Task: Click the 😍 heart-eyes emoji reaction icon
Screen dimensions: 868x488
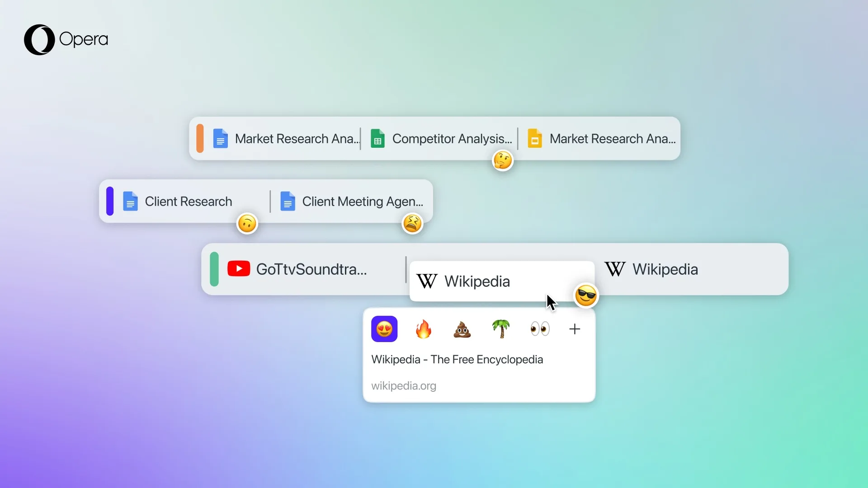Action: point(385,329)
